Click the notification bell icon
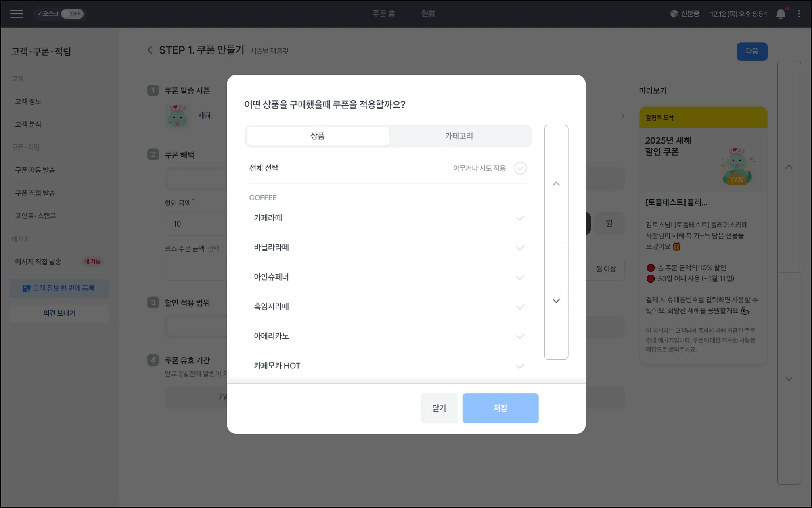The image size is (812, 508). pos(781,14)
